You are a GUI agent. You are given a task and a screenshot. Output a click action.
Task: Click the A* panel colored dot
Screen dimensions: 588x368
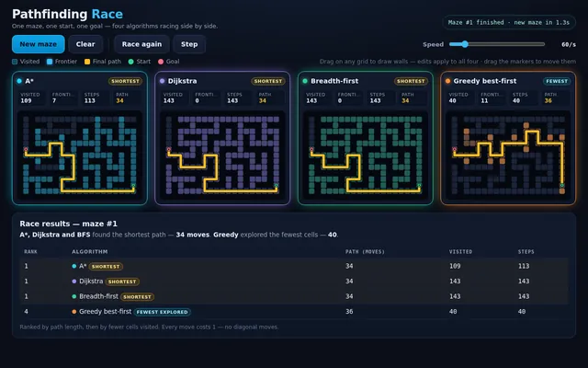click(19, 81)
